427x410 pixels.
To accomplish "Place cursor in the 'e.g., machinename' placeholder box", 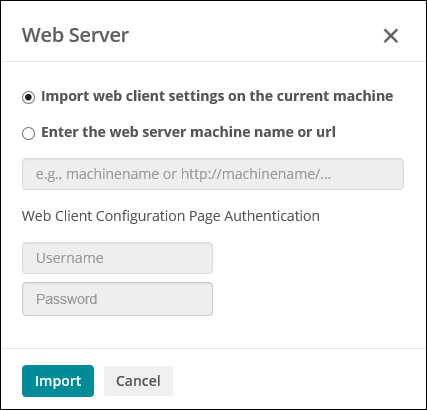I will tap(213, 174).
